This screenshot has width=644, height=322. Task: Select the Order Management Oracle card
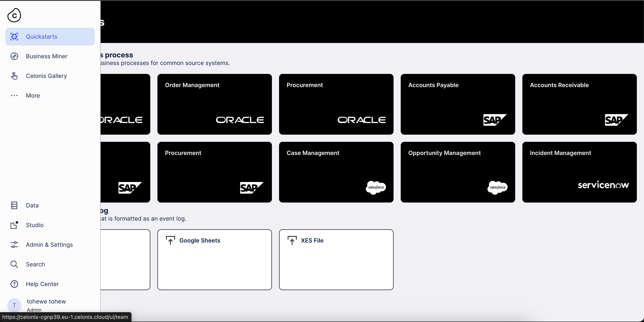click(x=214, y=104)
